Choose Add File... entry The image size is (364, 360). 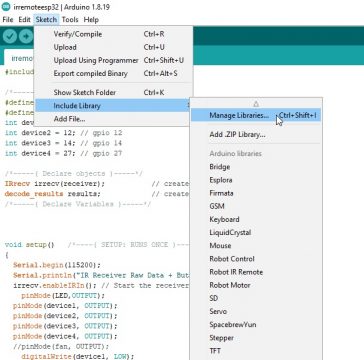pyautogui.click(x=113, y=119)
